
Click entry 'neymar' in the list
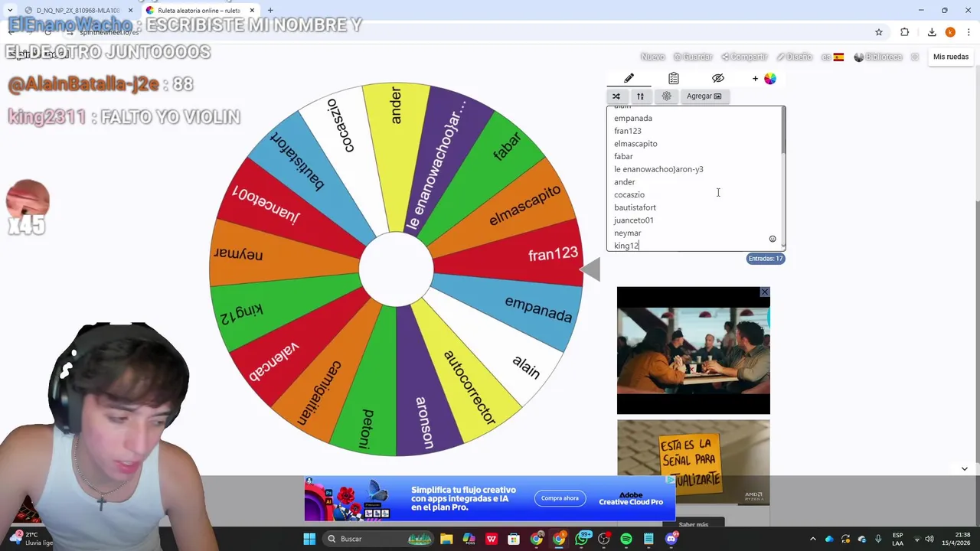(628, 233)
